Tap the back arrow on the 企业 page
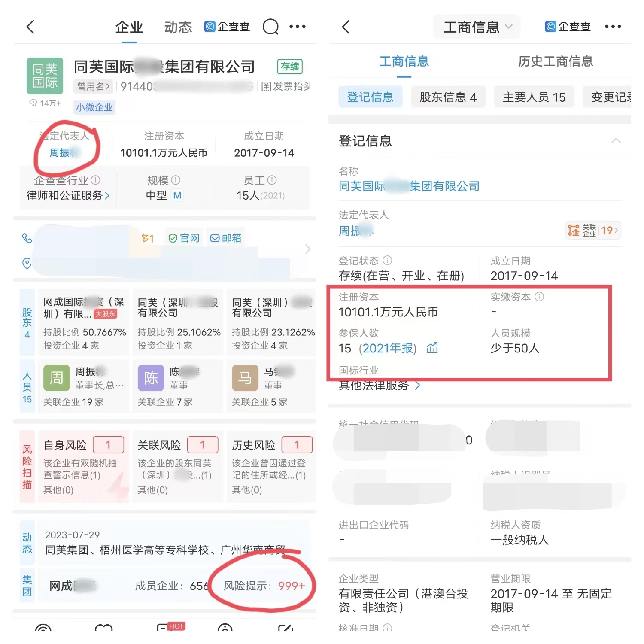The width and height of the screenshot is (644, 644). [x=30, y=27]
